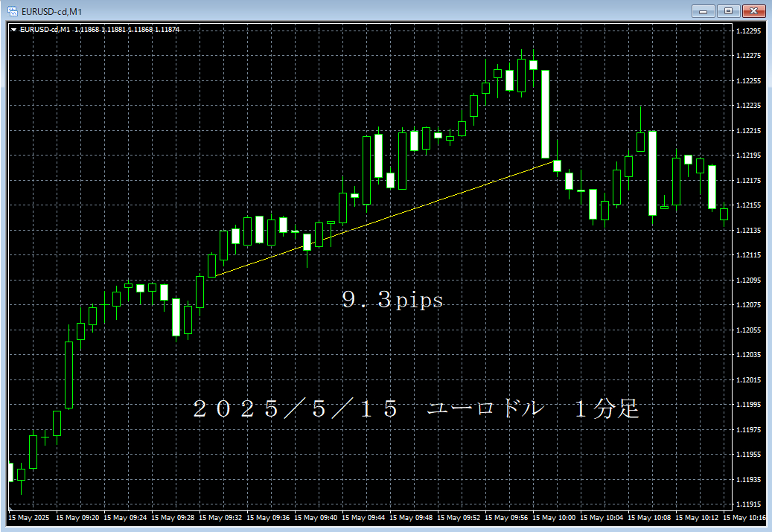Screen dimensions: 772x532
Task: Click the price label 1.12055
Action: (x=748, y=330)
